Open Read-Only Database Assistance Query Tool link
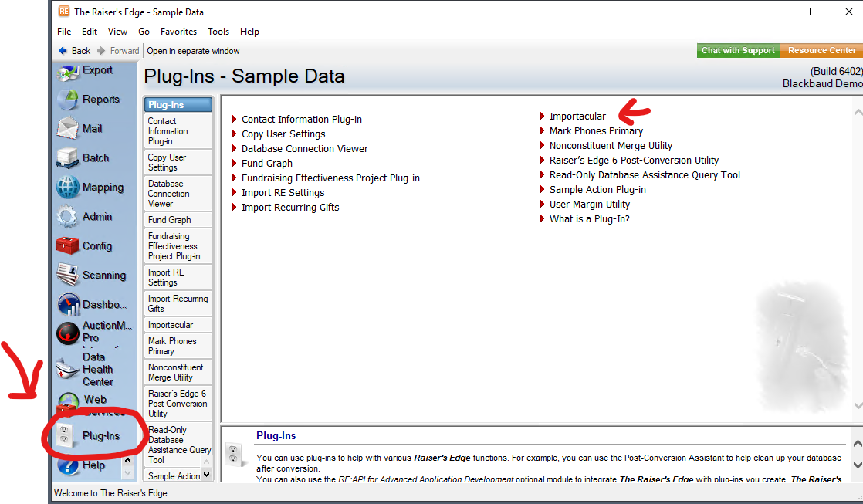Screen dimensions: 863x504 click(645, 175)
